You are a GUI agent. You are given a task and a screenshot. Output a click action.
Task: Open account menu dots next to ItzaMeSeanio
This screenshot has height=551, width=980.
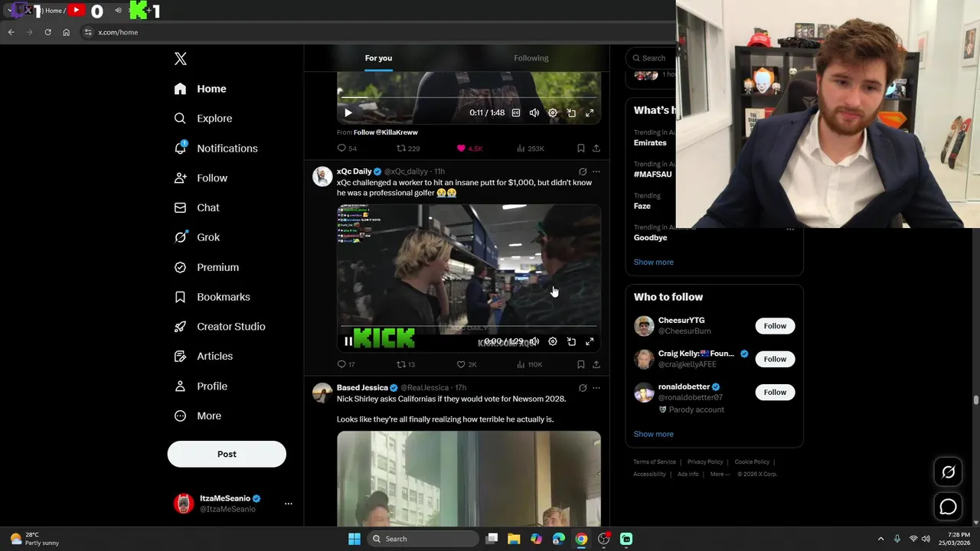[289, 504]
